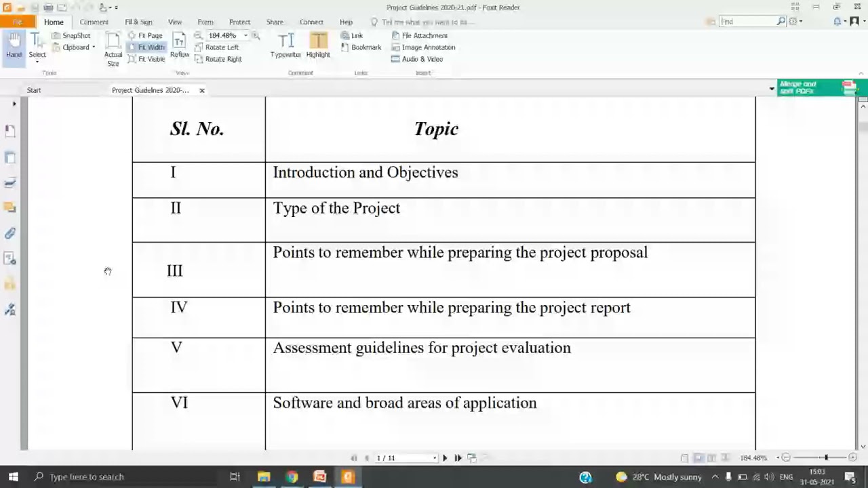Add a File Attachment
Screen dimensions: 868x488
click(x=419, y=35)
